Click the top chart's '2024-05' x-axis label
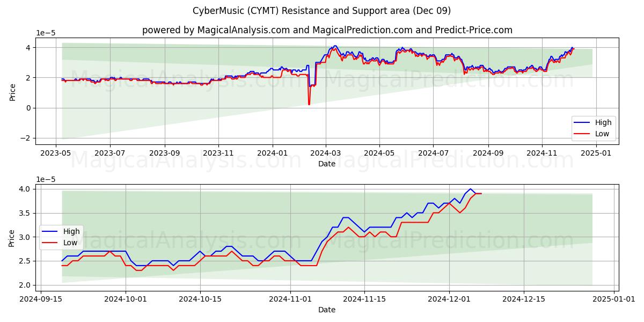 (379, 153)
